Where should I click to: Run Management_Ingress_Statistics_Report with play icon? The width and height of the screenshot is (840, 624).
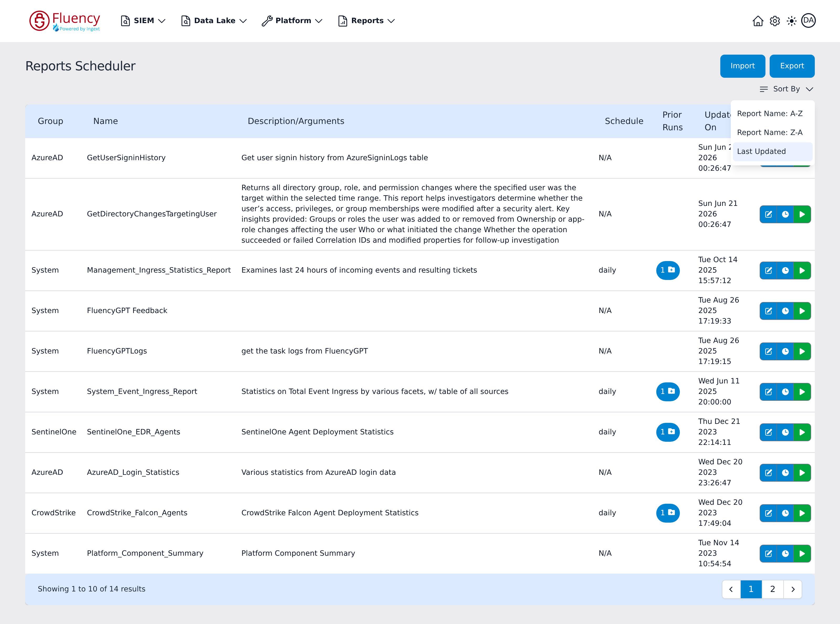pos(802,271)
